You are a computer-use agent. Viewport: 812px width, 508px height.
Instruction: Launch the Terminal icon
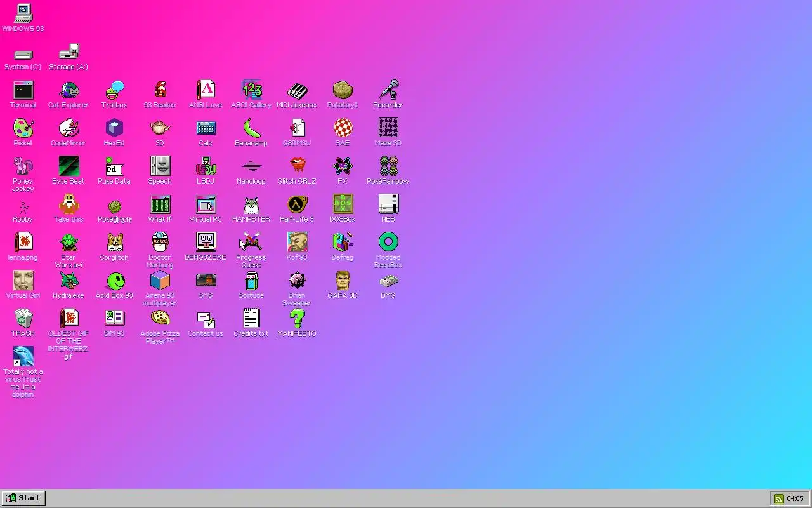[x=23, y=90]
